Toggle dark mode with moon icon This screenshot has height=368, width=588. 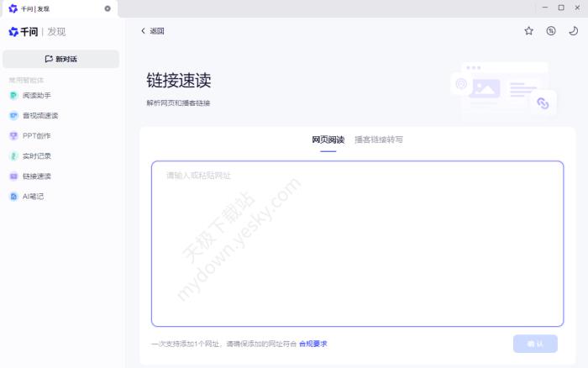click(x=574, y=31)
